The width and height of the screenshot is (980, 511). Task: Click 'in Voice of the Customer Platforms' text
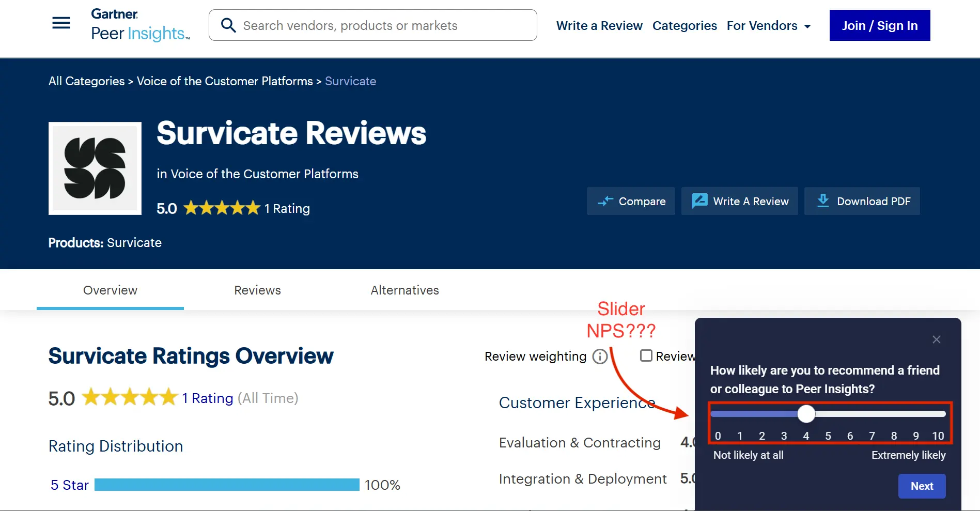(257, 174)
